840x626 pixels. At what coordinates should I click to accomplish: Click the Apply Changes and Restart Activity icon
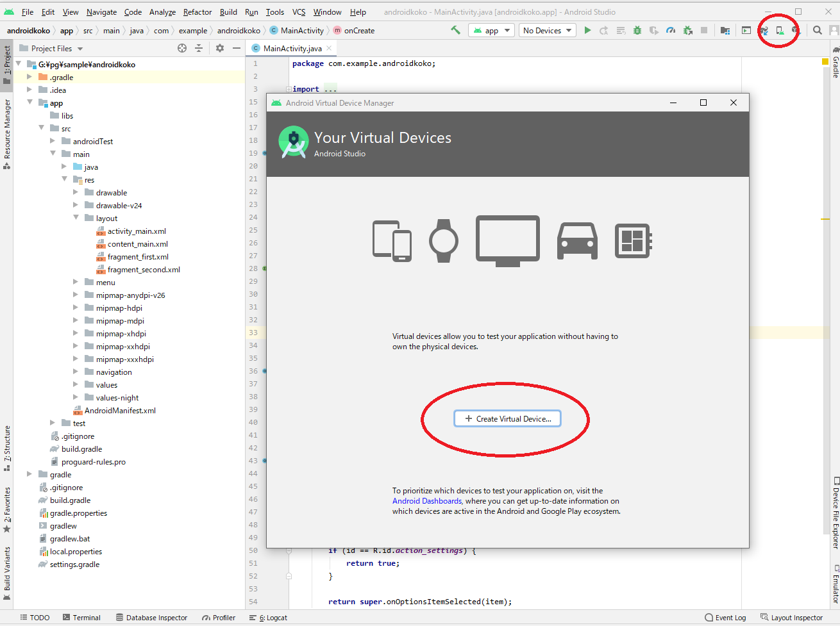(604, 30)
